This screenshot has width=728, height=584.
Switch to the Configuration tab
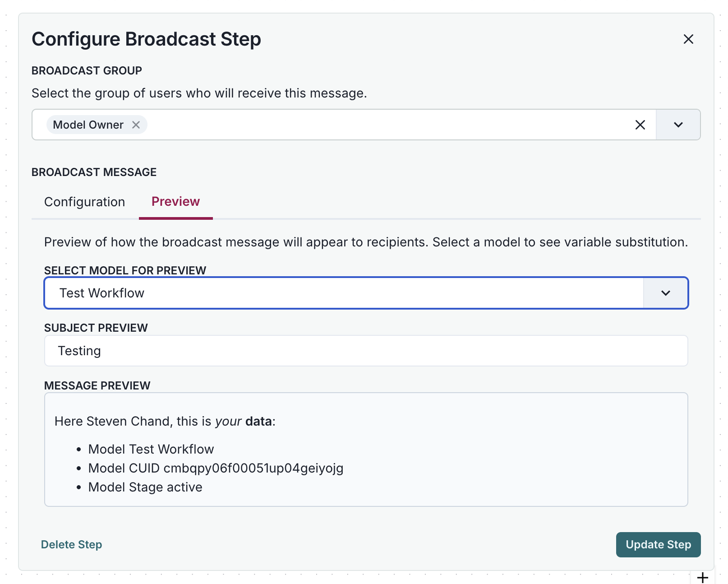[x=84, y=202]
